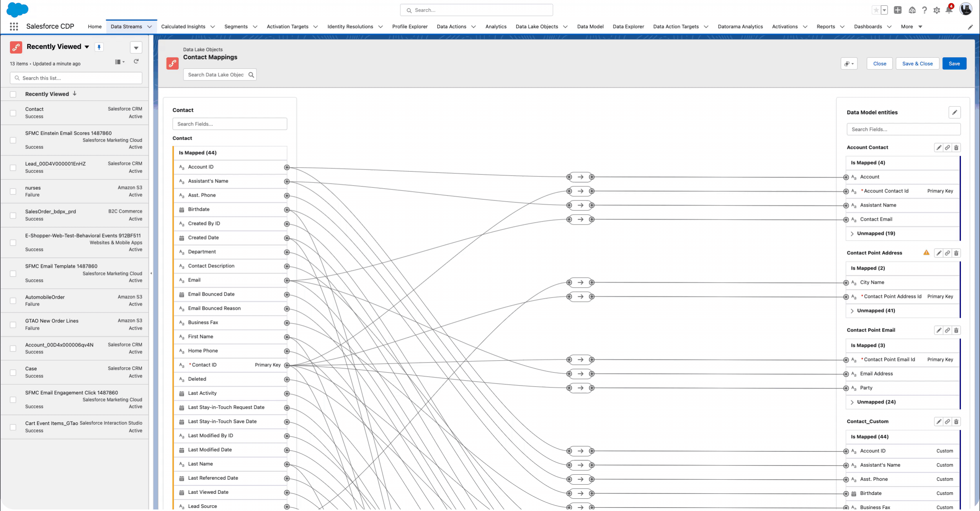The image size is (980, 511).
Task: Click the notifications bell icon
Action: pos(949,10)
